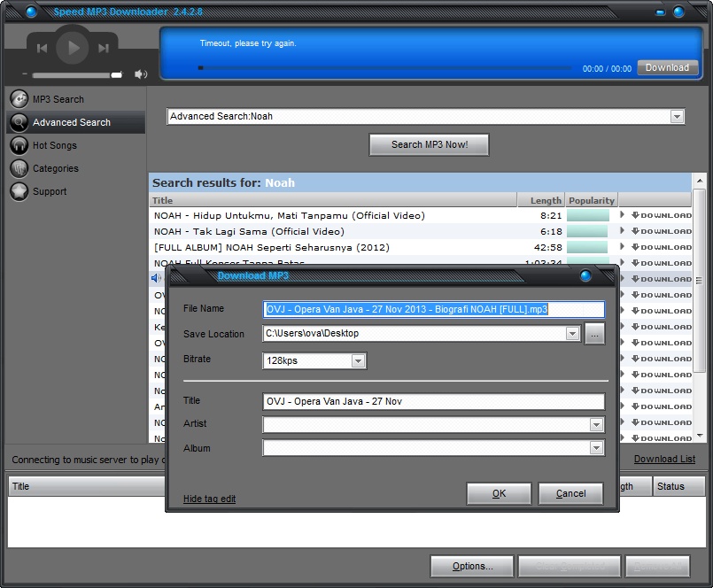Select NOAH - Hidup Untukmu, Mati Tanpamu result

[290, 215]
